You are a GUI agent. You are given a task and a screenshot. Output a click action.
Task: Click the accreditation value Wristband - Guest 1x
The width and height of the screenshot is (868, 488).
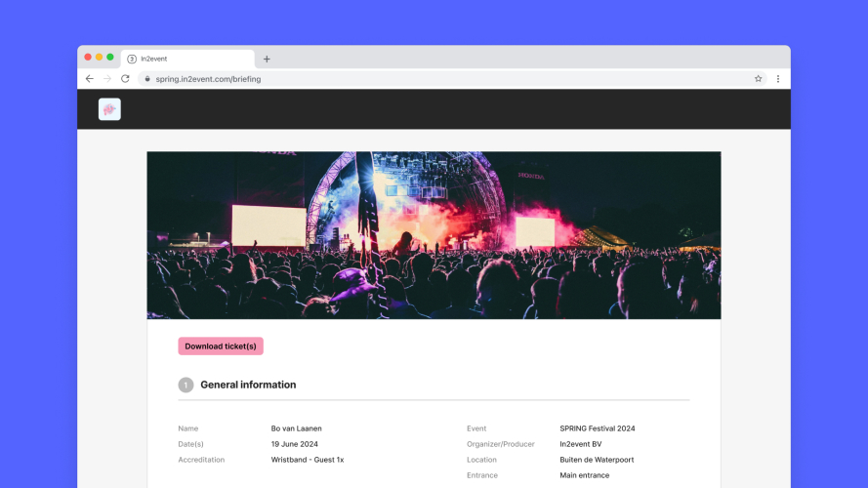coord(308,460)
